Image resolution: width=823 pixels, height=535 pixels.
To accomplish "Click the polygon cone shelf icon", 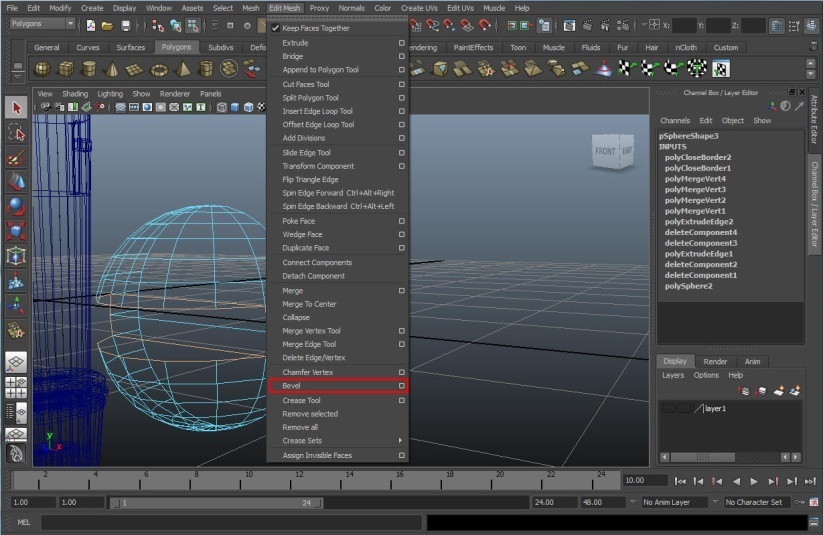I will [111, 68].
